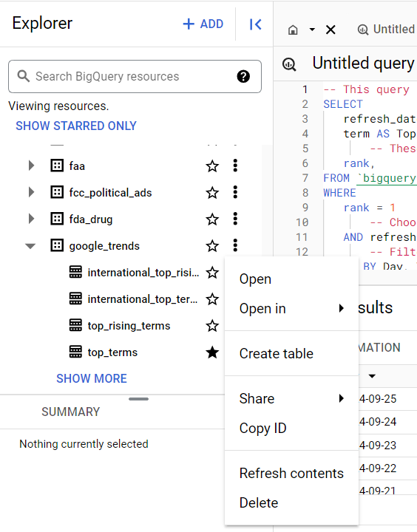
Task: Star the google_trends dataset
Action: click(x=212, y=246)
